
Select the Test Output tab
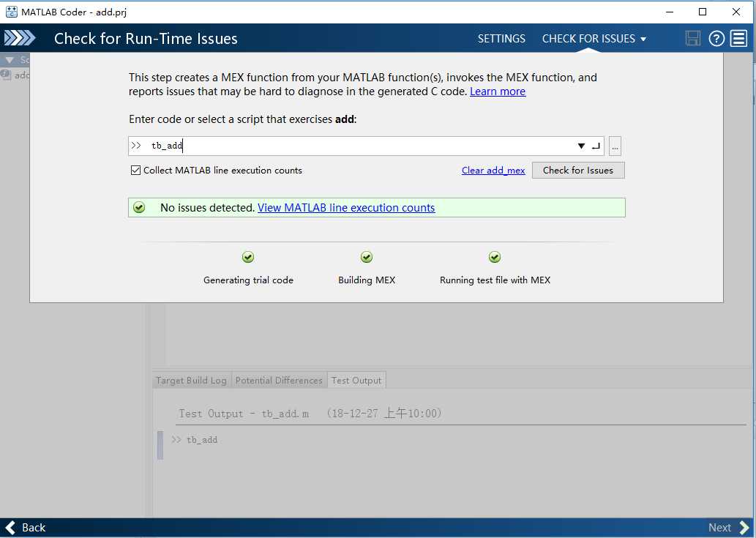[356, 381]
